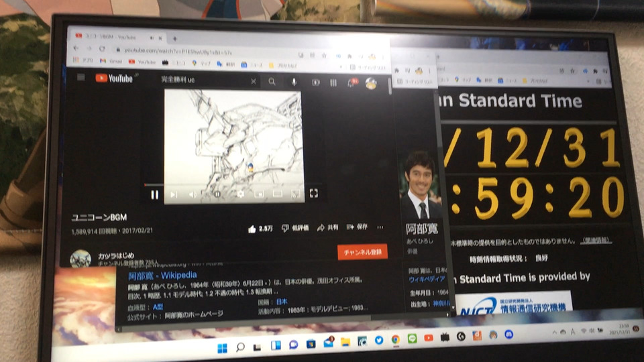Image resolution: width=644 pixels, height=362 pixels.
Task: Open create video camera icon
Action: point(315,82)
